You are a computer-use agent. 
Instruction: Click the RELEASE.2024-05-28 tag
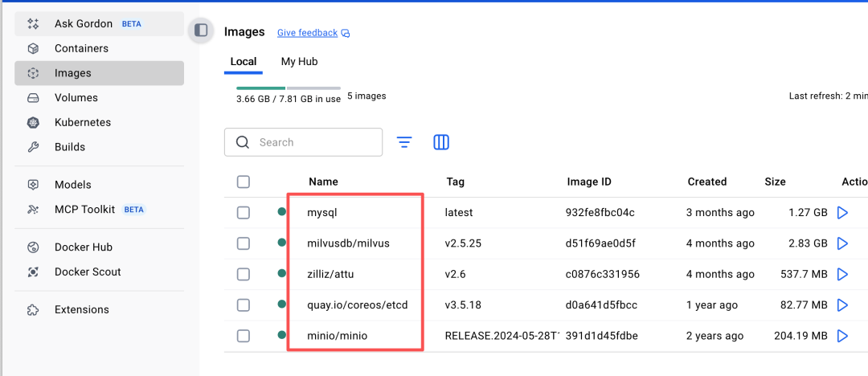[502, 336]
